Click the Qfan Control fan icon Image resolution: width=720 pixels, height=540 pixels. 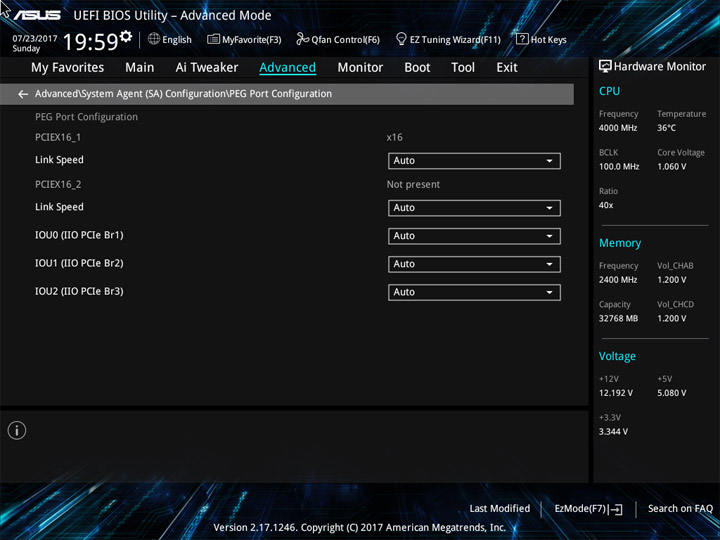pyautogui.click(x=303, y=39)
